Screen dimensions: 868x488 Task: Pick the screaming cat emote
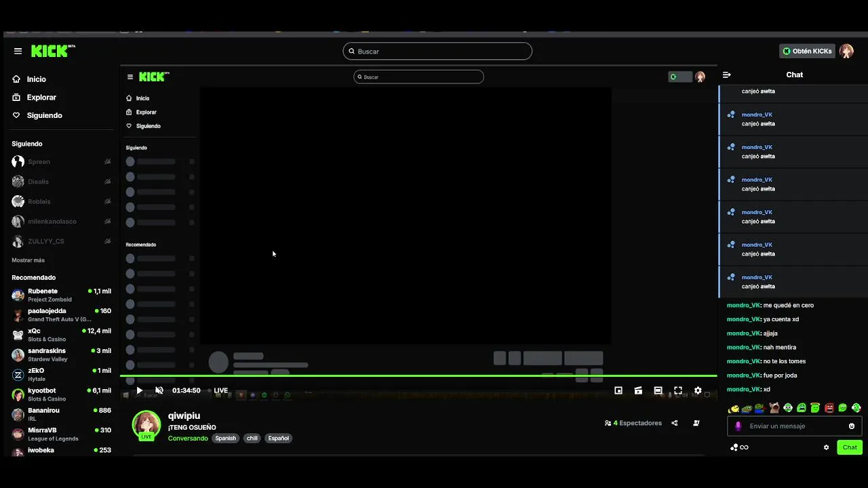pos(774,408)
